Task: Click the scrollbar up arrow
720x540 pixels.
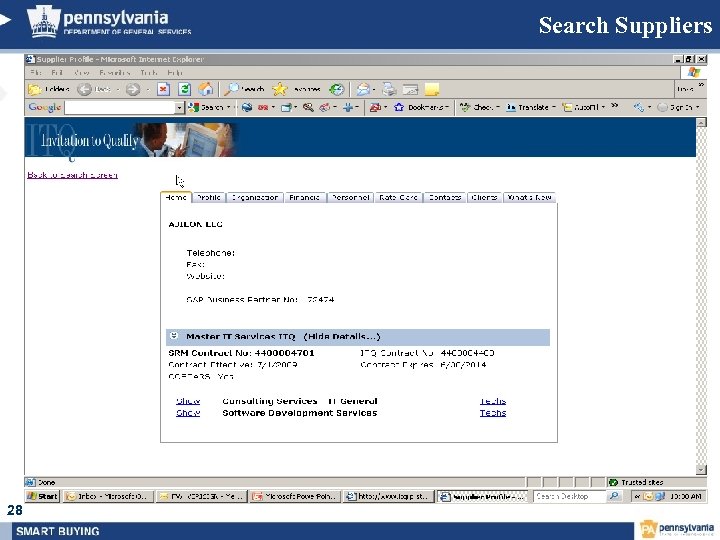Action: click(701, 123)
